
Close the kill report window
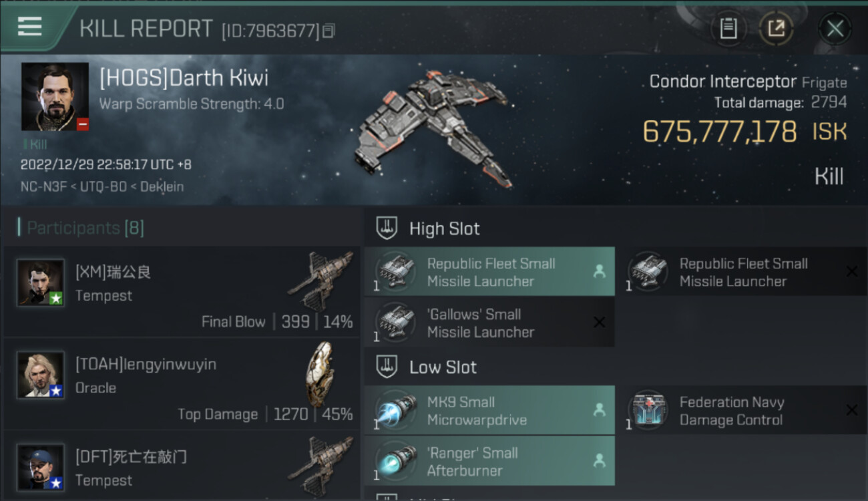click(835, 29)
